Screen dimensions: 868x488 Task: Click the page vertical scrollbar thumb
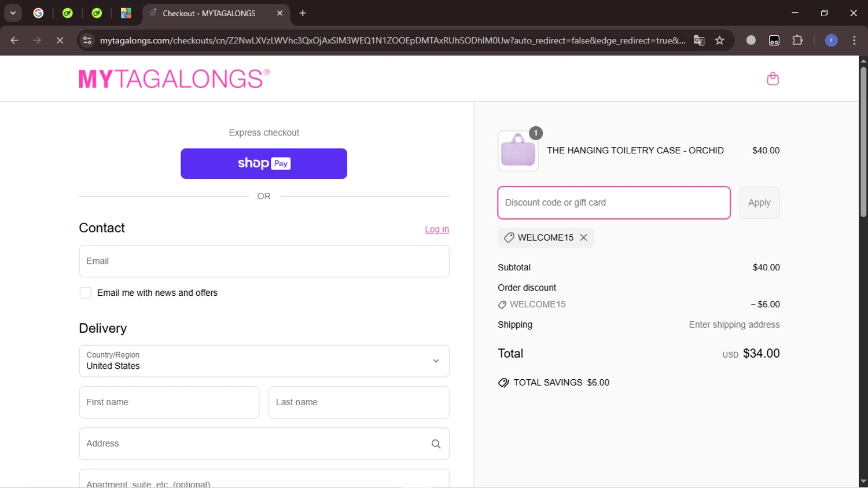point(863,142)
